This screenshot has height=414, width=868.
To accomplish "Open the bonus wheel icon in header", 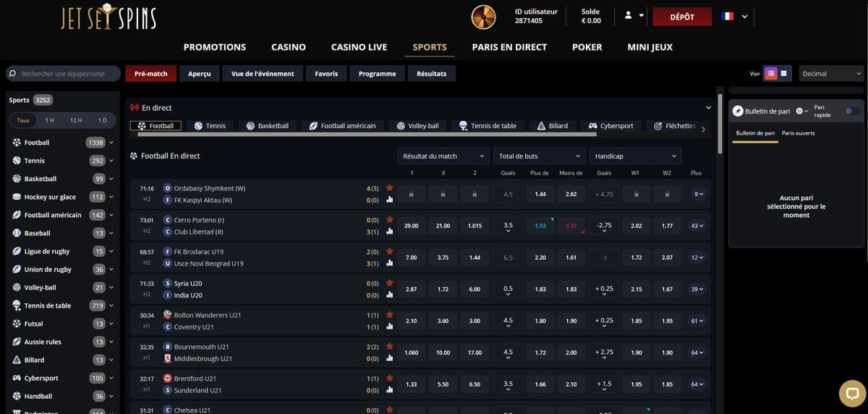I will [x=482, y=16].
